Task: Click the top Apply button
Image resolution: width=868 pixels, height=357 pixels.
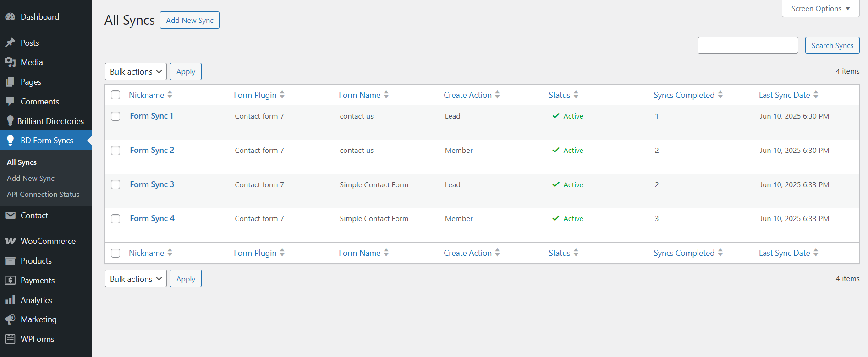Action: pyautogui.click(x=186, y=71)
